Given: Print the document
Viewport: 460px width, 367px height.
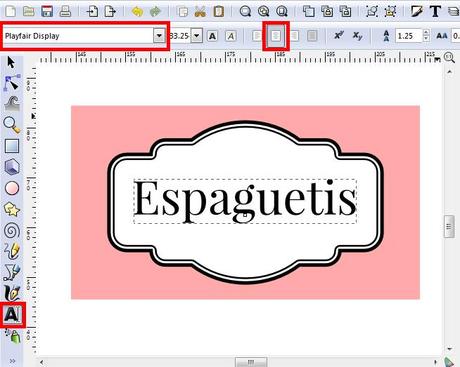Looking at the screenshot, I should coord(65,11).
